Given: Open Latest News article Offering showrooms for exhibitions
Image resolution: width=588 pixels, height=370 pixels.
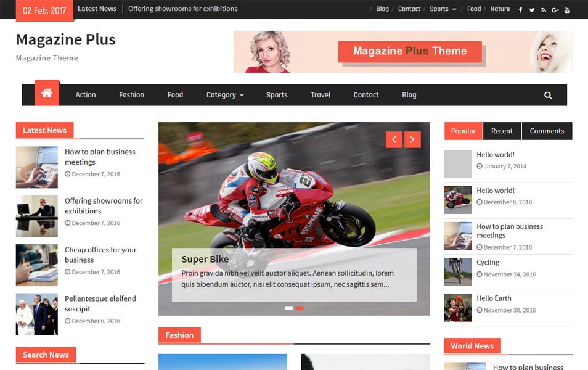Looking at the screenshot, I should pyautogui.click(x=104, y=205).
